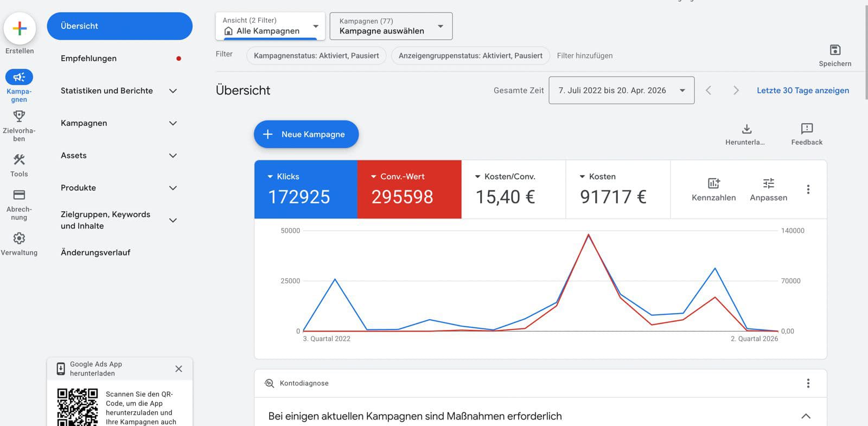Open Abrechnung credit card icon
Image resolution: width=868 pixels, height=426 pixels.
coord(19,195)
